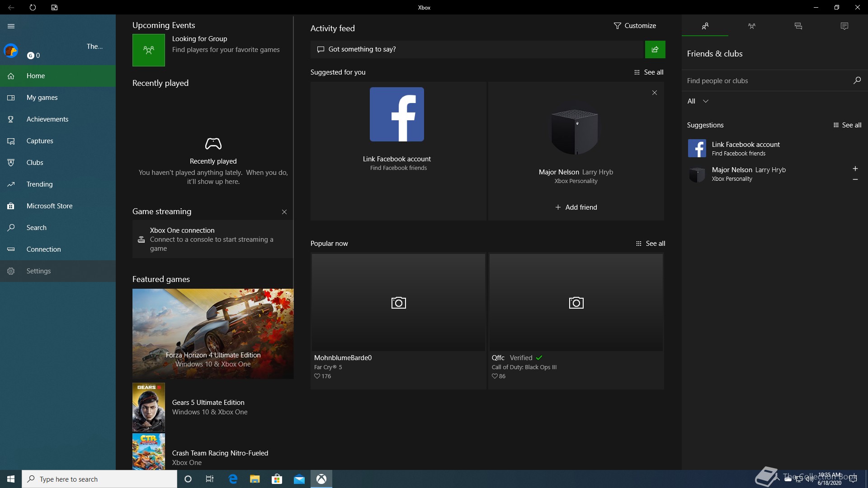Viewport: 868px width, 488px height.
Task: Click the search magnifier in Friends panel
Action: tap(857, 80)
